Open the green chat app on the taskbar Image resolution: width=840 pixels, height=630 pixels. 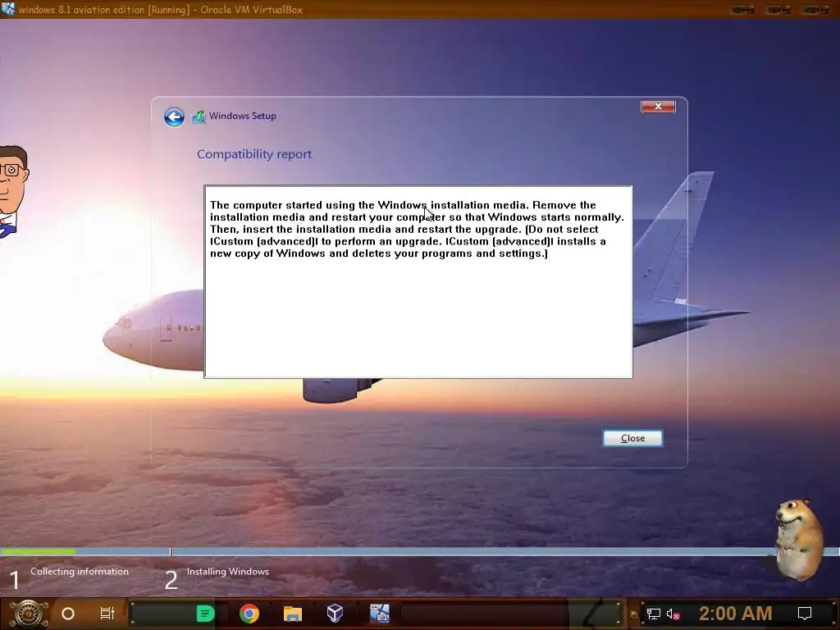(x=205, y=614)
